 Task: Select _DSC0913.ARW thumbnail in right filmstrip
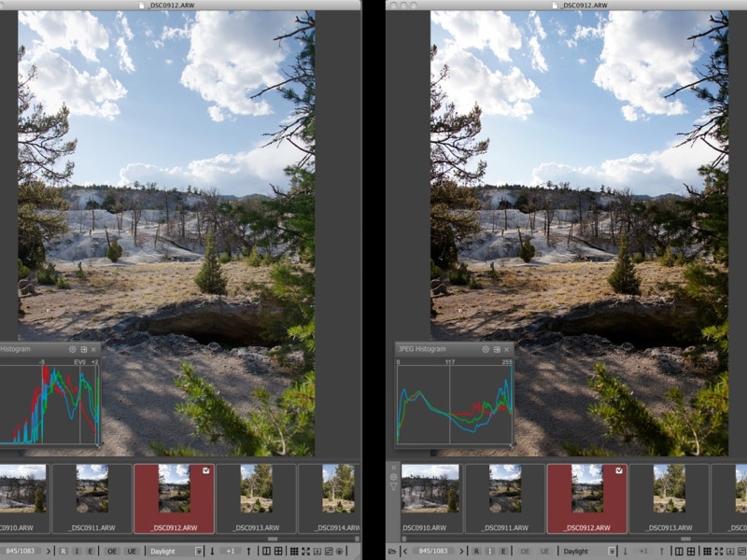(669, 498)
